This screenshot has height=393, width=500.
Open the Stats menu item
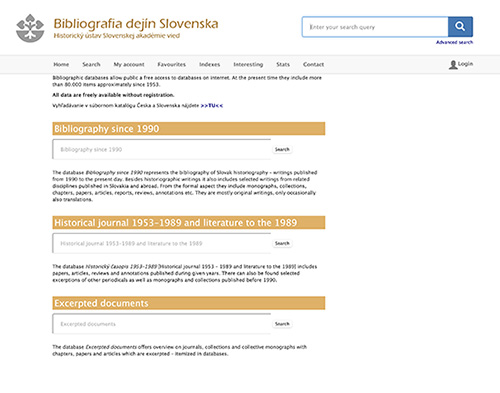coord(283,64)
